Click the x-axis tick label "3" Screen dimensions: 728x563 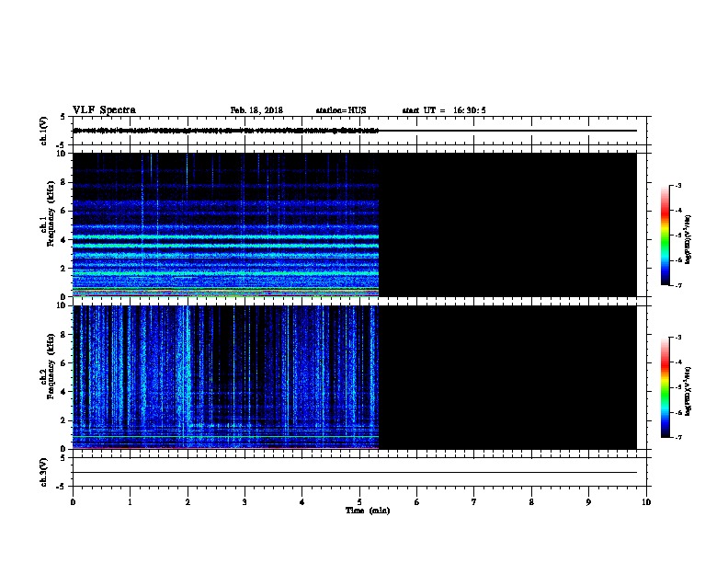point(245,501)
